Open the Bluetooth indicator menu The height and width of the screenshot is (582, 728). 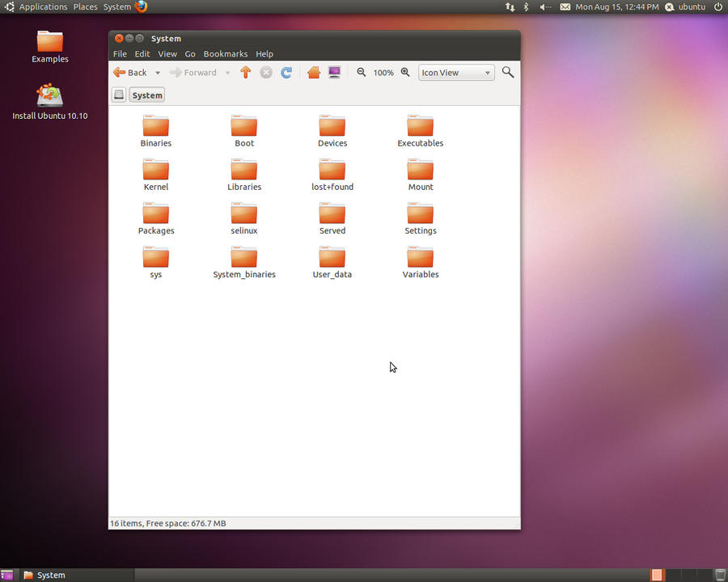tap(527, 7)
